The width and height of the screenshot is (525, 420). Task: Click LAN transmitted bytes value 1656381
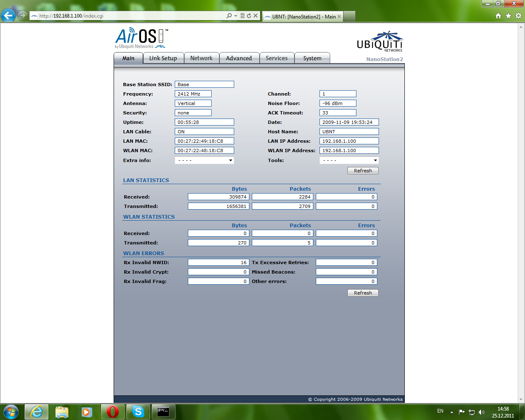coord(219,206)
